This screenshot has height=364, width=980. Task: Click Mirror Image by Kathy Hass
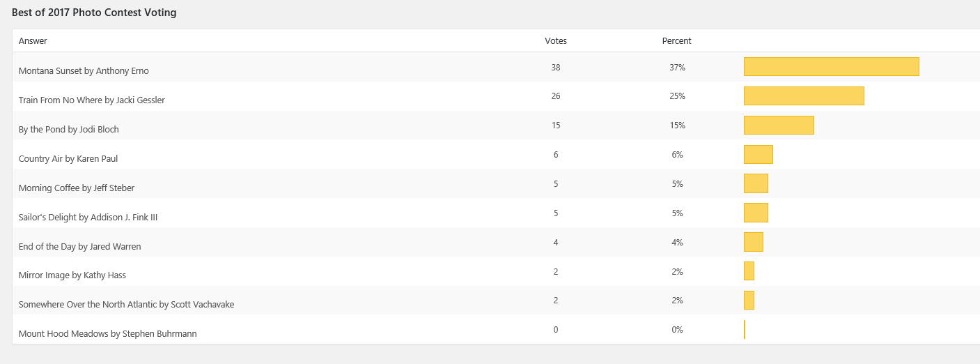pos(72,275)
